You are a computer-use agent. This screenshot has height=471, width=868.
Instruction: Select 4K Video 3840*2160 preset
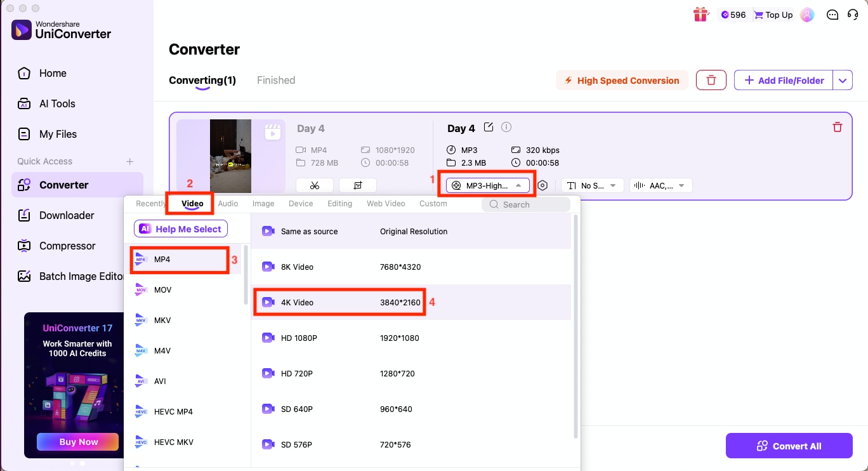point(411,302)
